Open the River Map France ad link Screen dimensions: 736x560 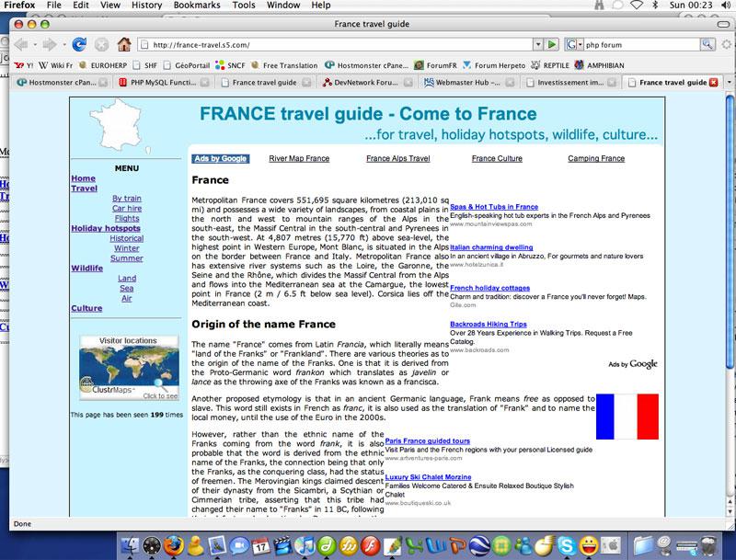click(299, 158)
